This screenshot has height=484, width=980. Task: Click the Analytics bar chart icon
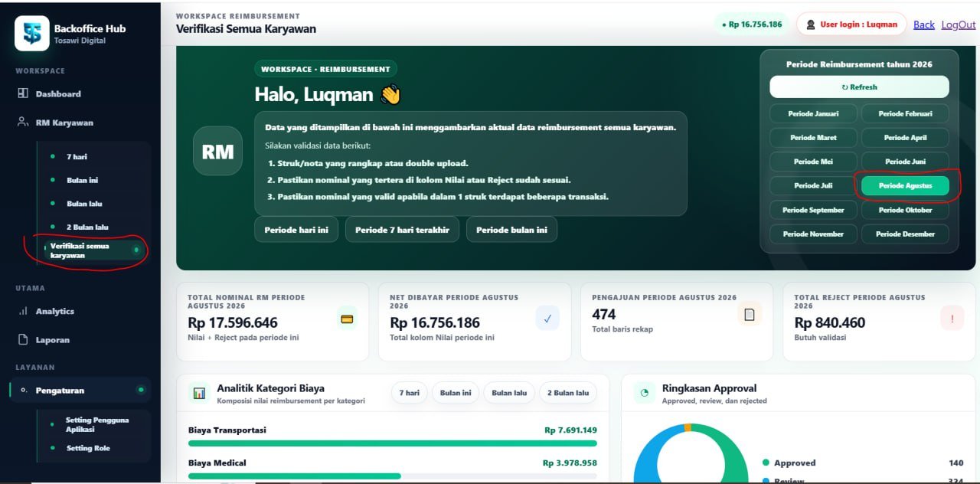click(23, 311)
